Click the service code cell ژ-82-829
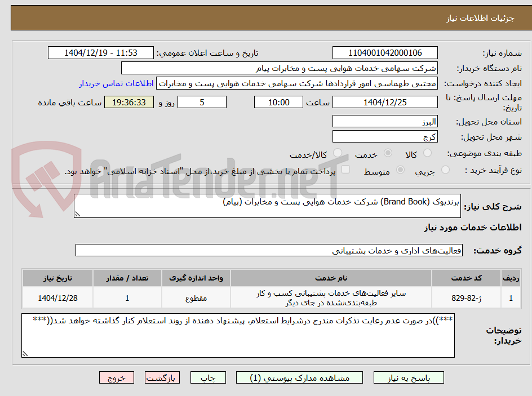The width and height of the screenshot is (532, 396). pos(466,298)
